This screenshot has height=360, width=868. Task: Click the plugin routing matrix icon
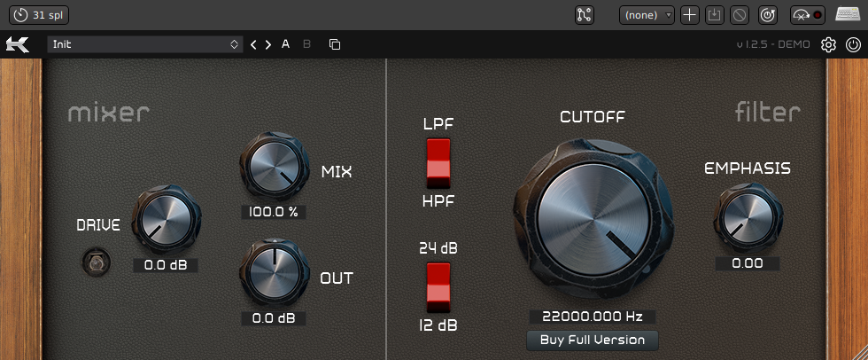[584, 15]
